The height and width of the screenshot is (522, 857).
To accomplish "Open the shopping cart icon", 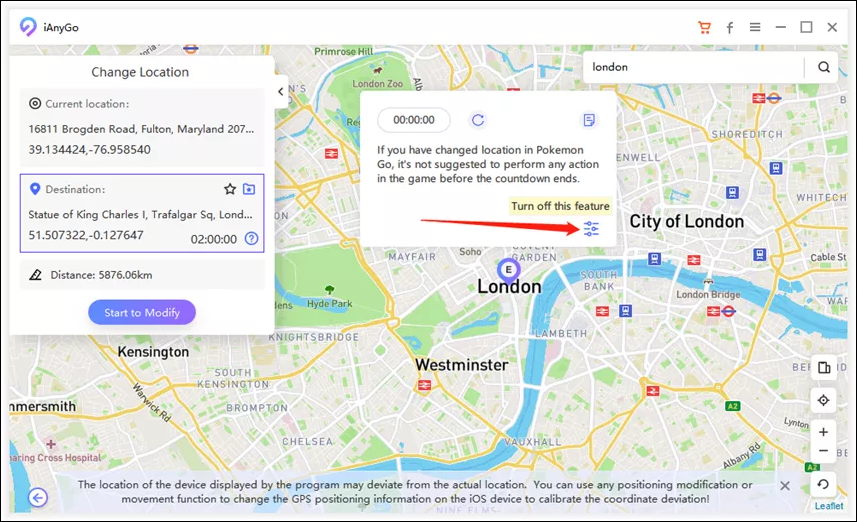I will [x=704, y=27].
